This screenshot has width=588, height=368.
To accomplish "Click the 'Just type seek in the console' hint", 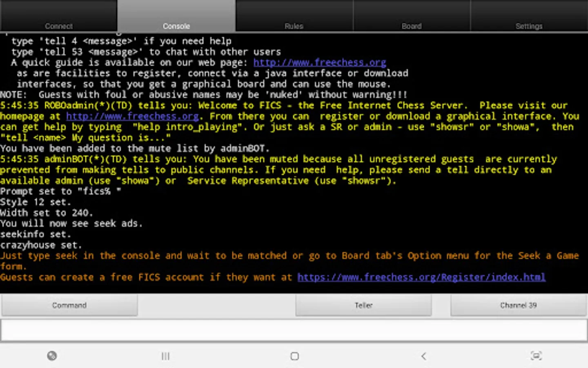I will [x=290, y=261].
